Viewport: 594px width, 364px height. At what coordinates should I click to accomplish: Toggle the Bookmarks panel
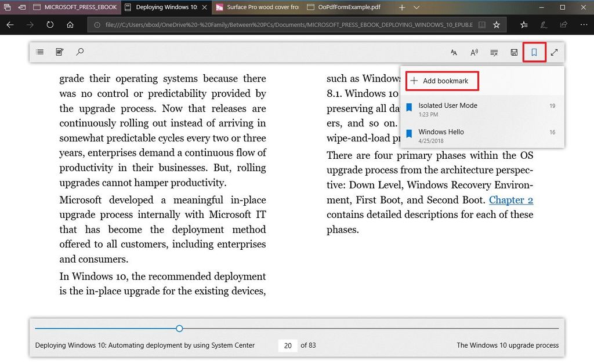click(534, 52)
